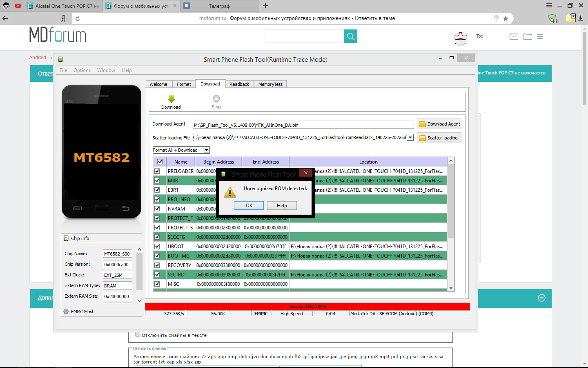Click the green Download arrow icon

click(x=171, y=99)
